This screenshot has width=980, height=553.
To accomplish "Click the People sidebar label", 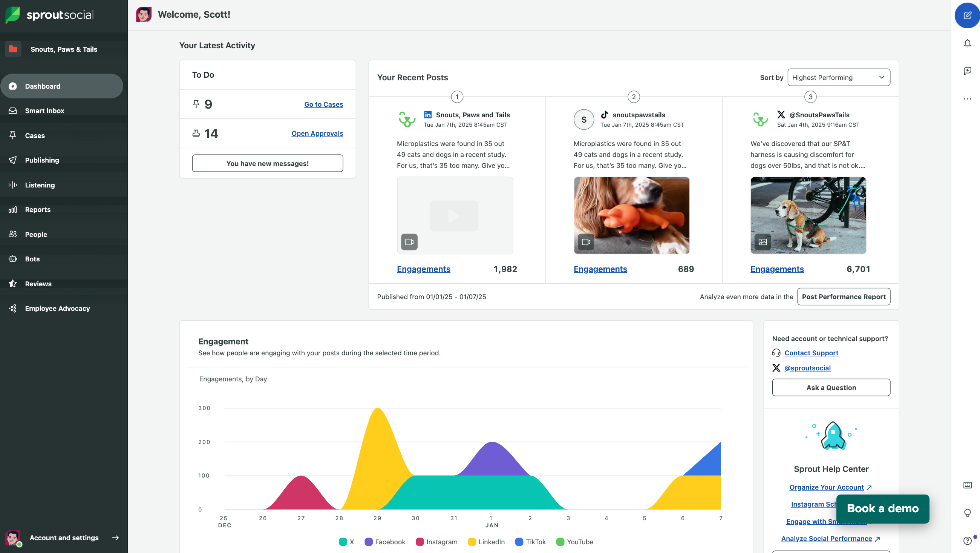I will coord(36,234).
